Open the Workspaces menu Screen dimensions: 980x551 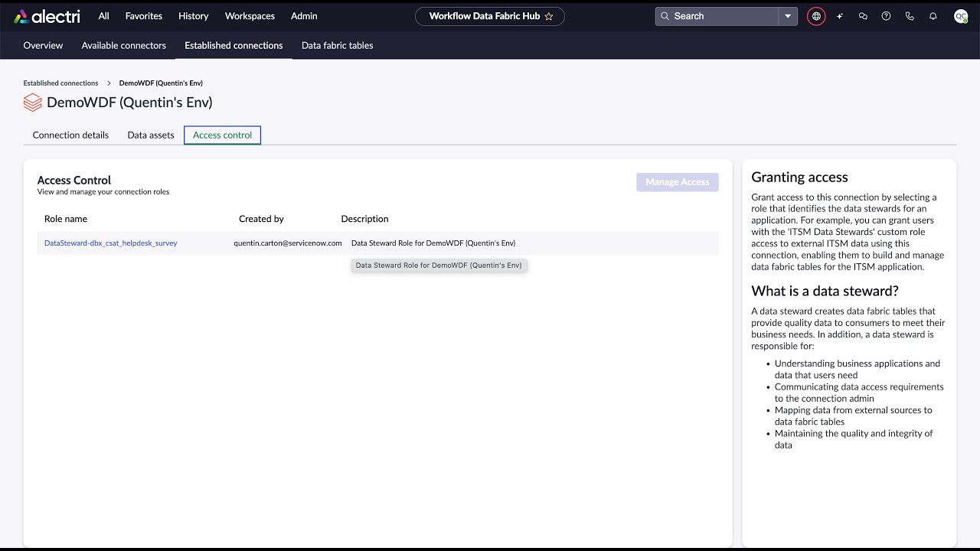[x=250, y=16]
